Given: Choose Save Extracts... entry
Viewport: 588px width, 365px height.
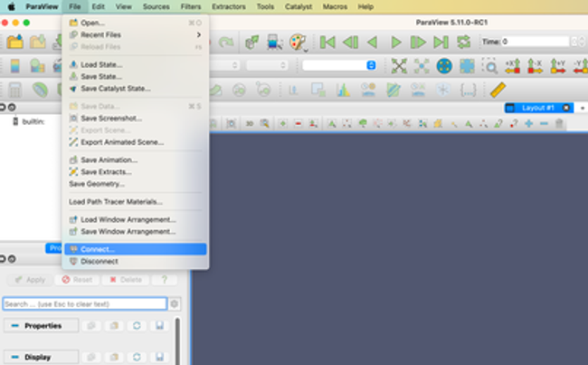Looking at the screenshot, I should tap(135, 172).
